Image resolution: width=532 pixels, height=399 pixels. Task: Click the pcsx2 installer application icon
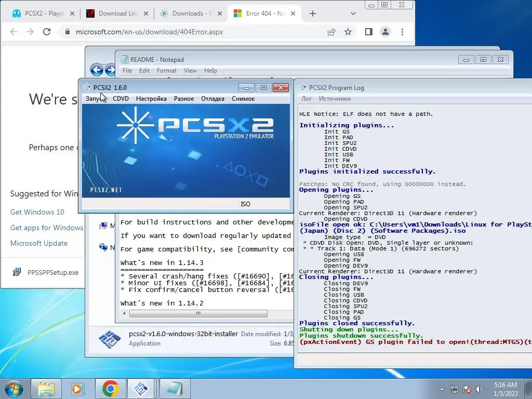[x=110, y=339]
